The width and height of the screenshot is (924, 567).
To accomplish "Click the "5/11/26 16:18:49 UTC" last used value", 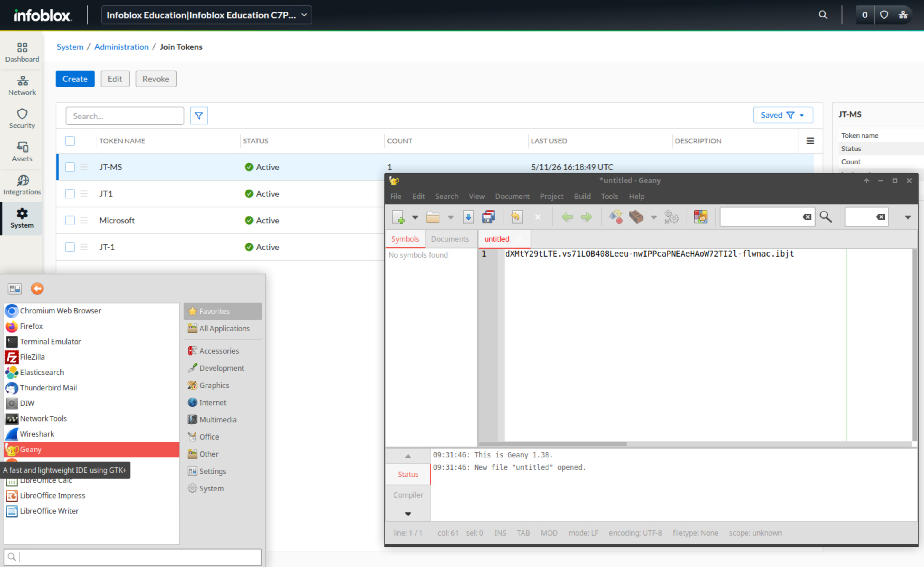I will point(572,167).
